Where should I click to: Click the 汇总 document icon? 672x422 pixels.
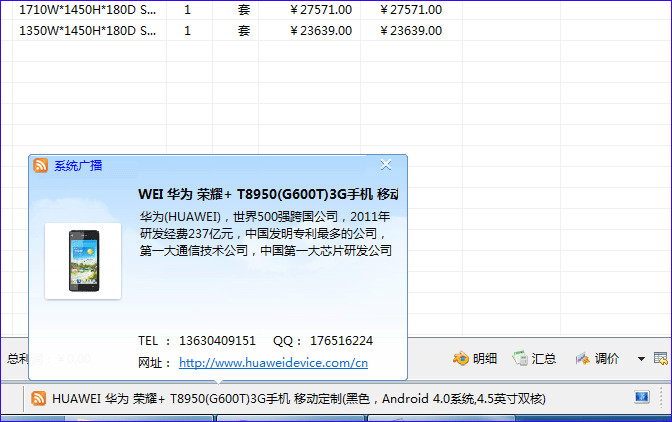520,359
